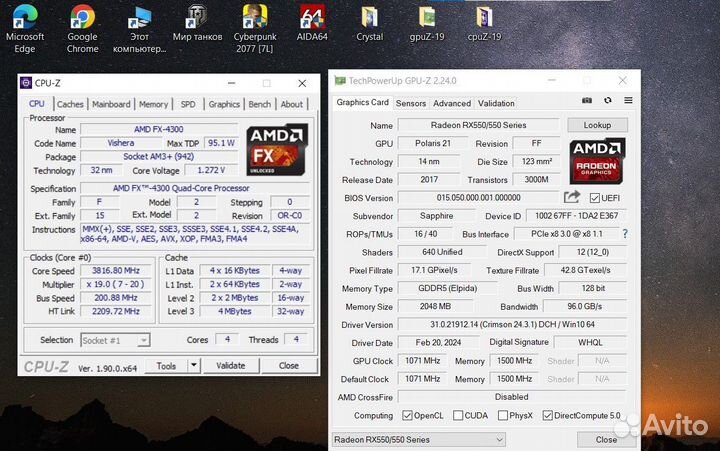Screen dimensions: 720x451
Task: Select the Graphics Card tab in GPU-Z
Action: click(362, 102)
